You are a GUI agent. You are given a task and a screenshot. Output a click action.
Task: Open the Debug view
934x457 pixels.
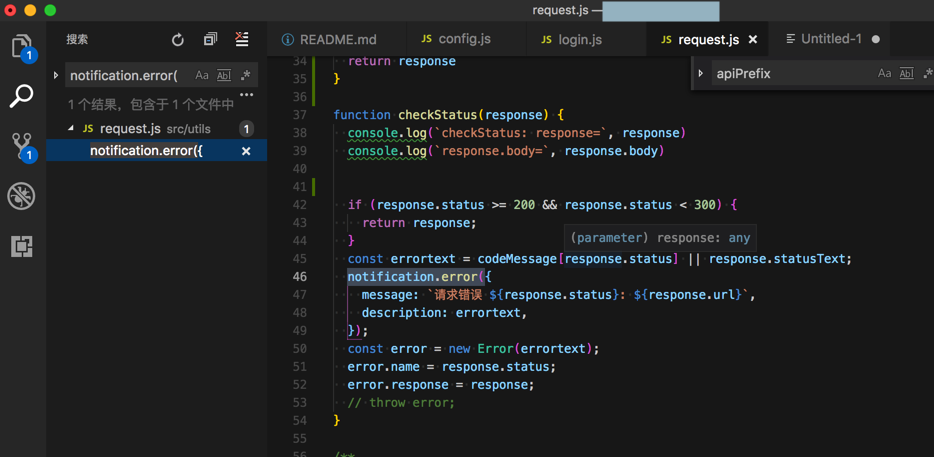tap(22, 196)
